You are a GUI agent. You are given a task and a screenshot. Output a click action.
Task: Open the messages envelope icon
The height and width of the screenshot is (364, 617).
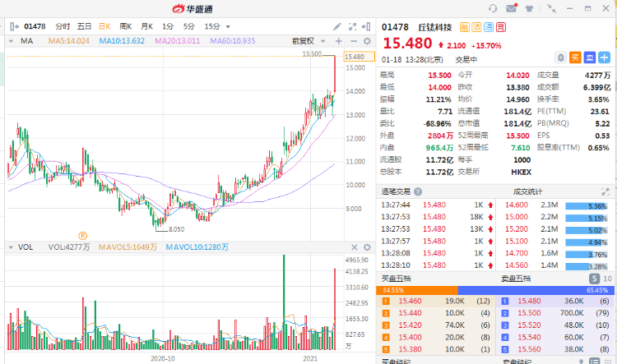(x=511, y=8)
